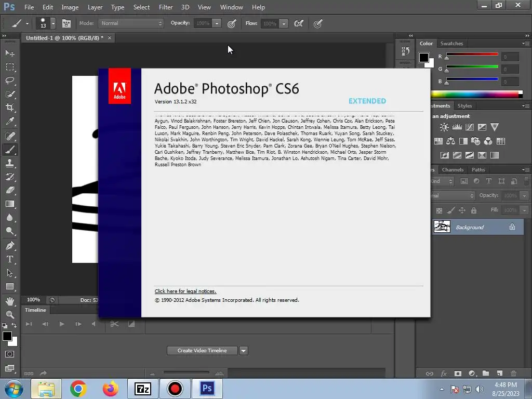Screen dimensions: 532x399
Task: Open Layers panel Fill dropdown
Action: coord(524,210)
